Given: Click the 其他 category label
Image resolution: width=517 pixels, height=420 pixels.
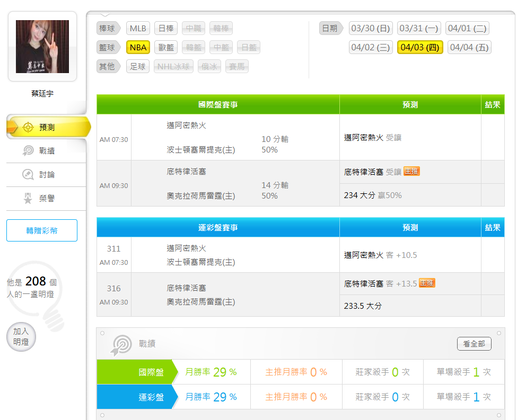Looking at the screenshot, I should [x=108, y=67].
